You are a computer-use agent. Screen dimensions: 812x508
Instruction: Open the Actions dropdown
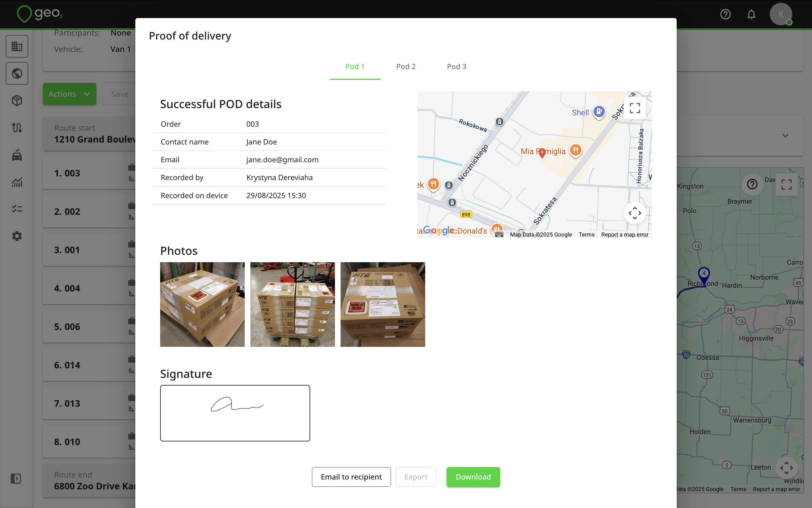[x=69, y=94]
